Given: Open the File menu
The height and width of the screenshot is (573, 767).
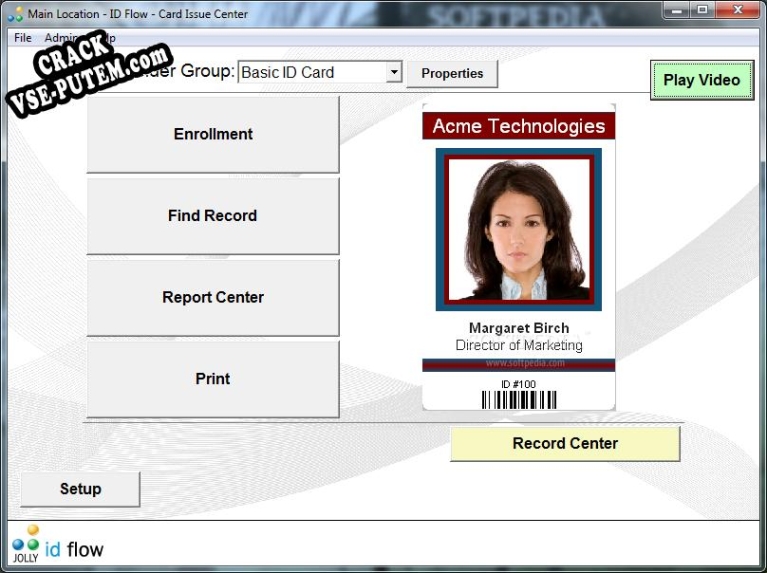Looking at the screenshot, I should point(23,38).
